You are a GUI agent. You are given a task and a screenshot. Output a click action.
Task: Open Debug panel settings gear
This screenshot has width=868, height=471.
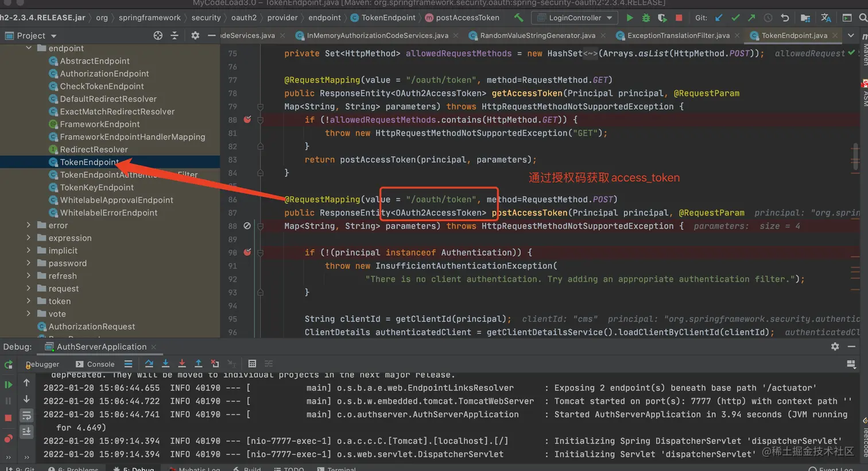pos(835,346)
